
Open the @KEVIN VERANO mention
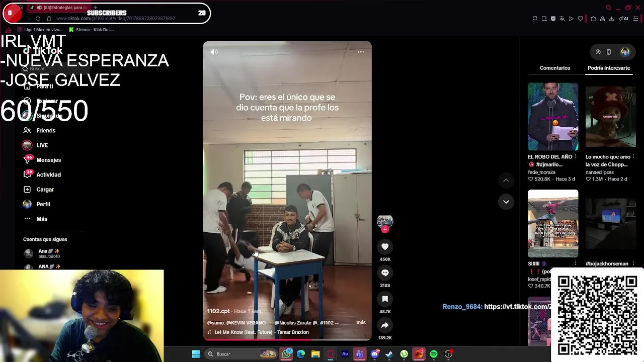pyautogui.click(x=246, y=323)
